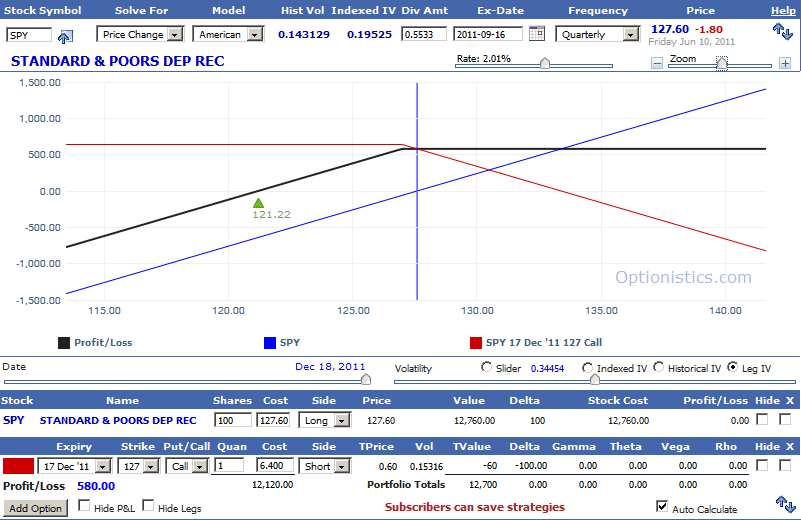Click the zoom out minus icon

tap(657, 63)
